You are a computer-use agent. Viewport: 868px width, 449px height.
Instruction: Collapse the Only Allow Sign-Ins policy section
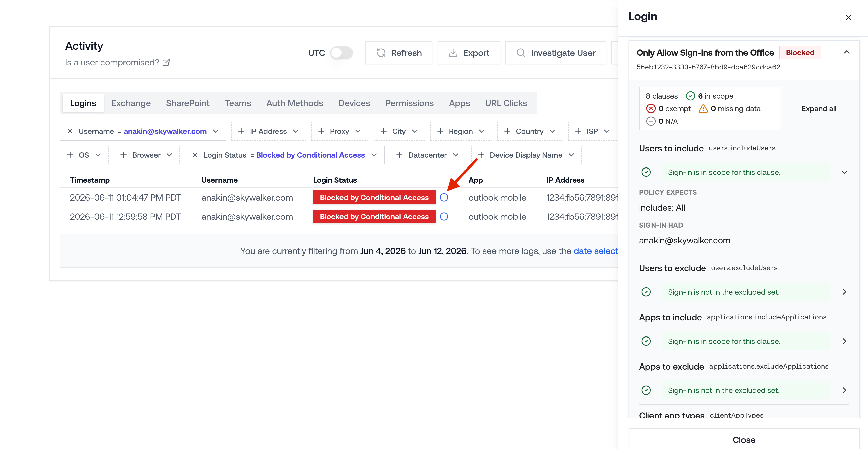click(x=846, y=52)
